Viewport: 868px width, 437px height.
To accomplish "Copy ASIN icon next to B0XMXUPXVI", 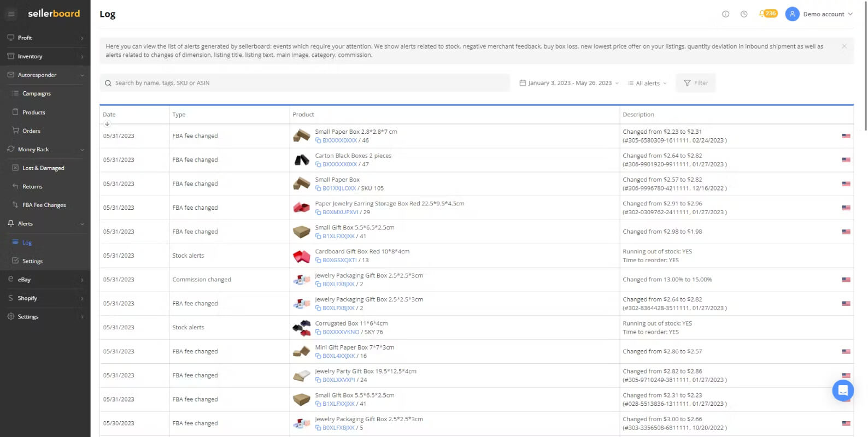I will tap(318, 212).
